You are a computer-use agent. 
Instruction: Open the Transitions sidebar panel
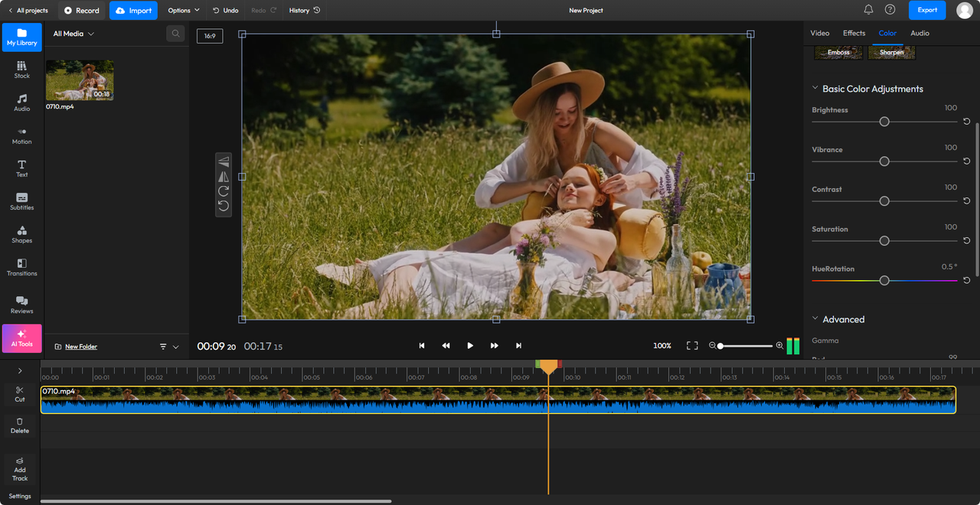[x=21, y=267]
